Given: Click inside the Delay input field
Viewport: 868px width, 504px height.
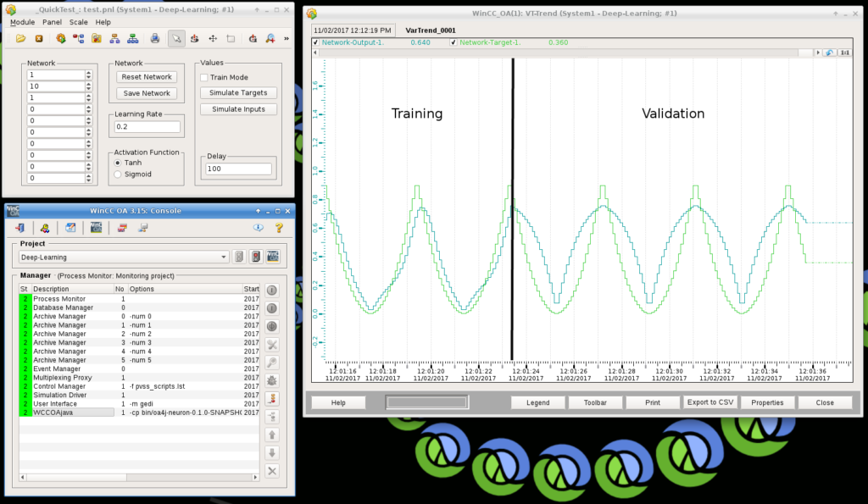Looking at the screenshot, I should (237, 169).
